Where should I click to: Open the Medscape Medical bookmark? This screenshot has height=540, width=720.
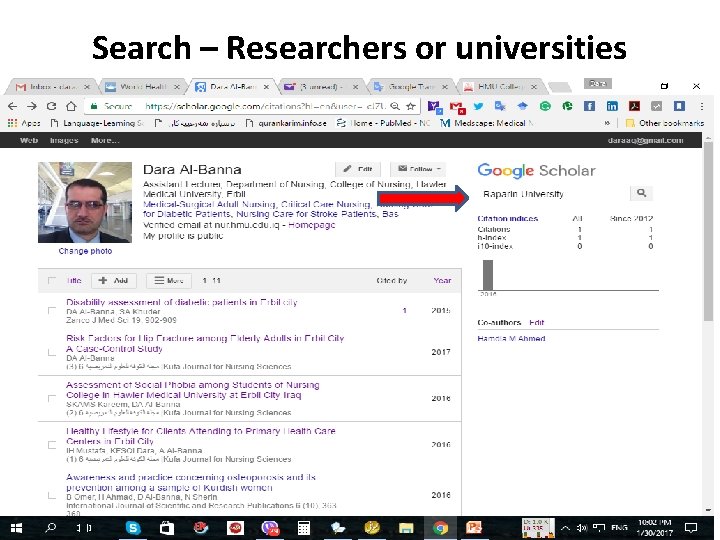coord(487,123)
